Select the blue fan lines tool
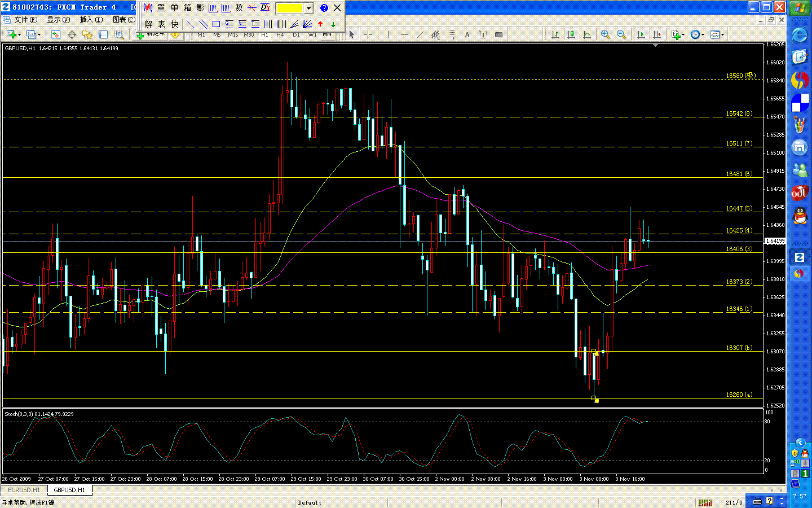This screenshot has height=508, width=812. point(307,24)
